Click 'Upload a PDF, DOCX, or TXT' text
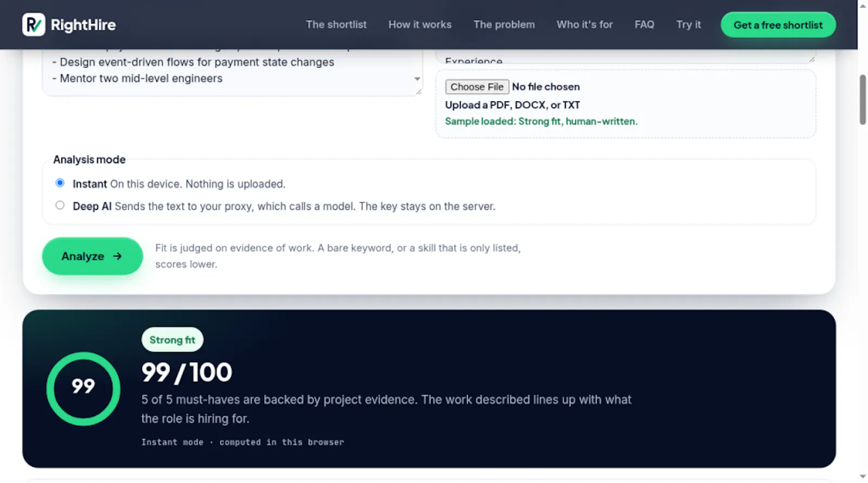Screen dimensions: 868x483 (513, 105)
